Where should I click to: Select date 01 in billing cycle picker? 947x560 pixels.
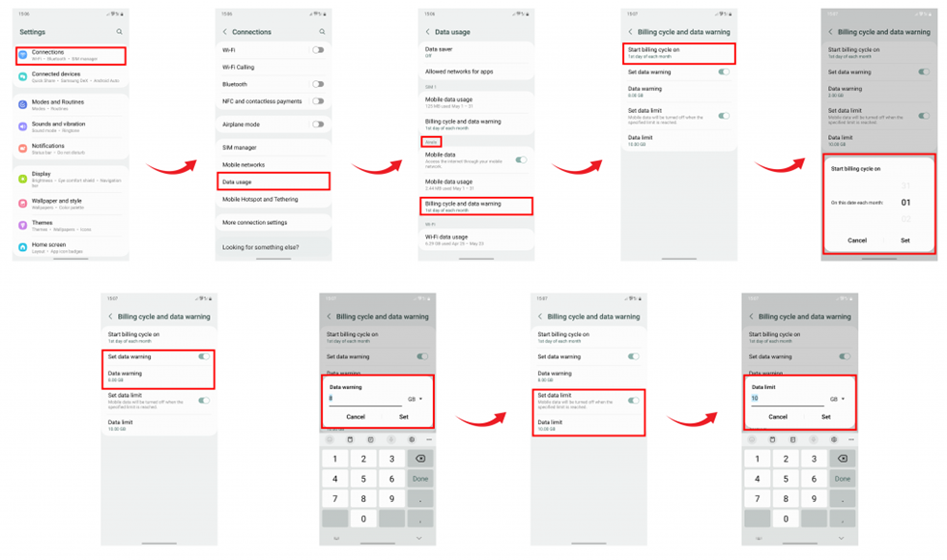[905, 202]
